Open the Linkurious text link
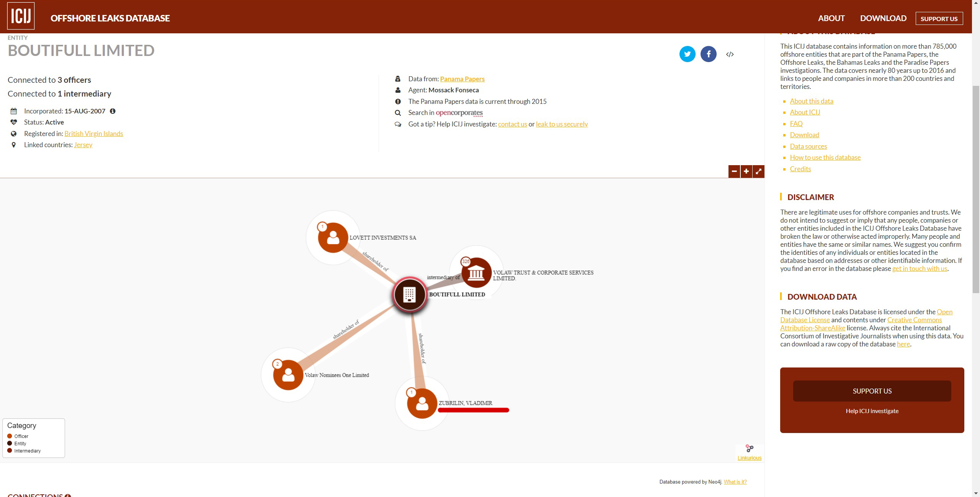Screen dimensions: 980x497 click(x=749, y=458)
